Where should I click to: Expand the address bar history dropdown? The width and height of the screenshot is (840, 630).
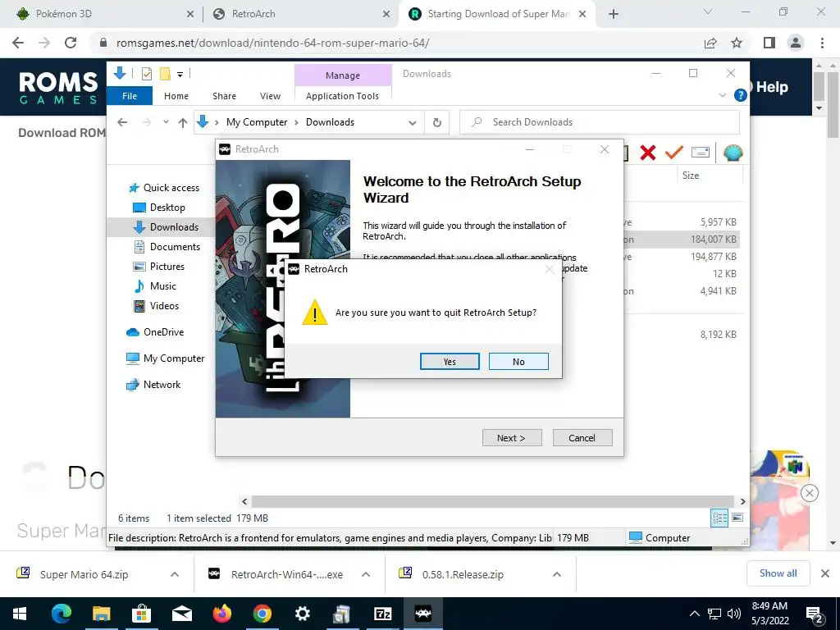[413, 123]
